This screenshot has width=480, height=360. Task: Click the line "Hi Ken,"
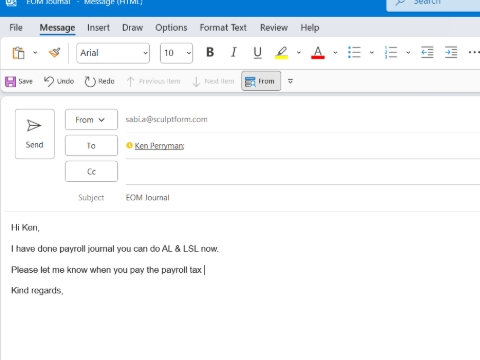25,228
